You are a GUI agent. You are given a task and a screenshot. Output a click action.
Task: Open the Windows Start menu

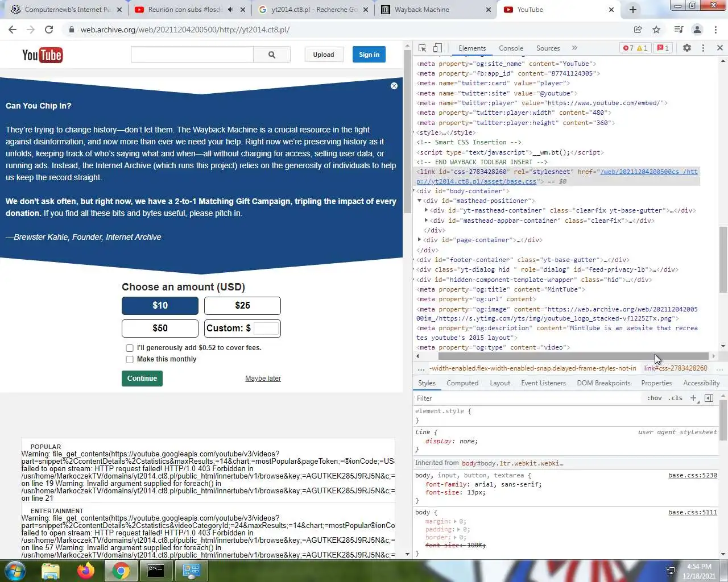(15, 571)
